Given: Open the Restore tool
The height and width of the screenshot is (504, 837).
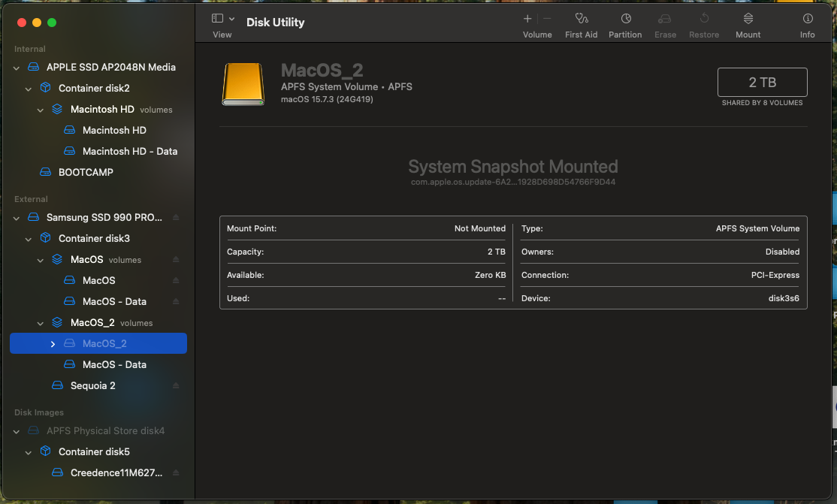Looking at the screenshot, I should click(x=703, y=23).
